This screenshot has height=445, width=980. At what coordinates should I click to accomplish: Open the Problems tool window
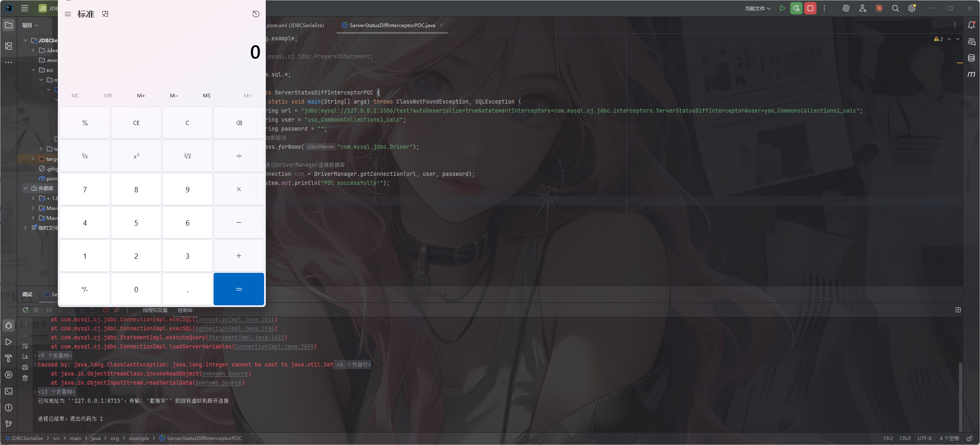coord(8,408)
